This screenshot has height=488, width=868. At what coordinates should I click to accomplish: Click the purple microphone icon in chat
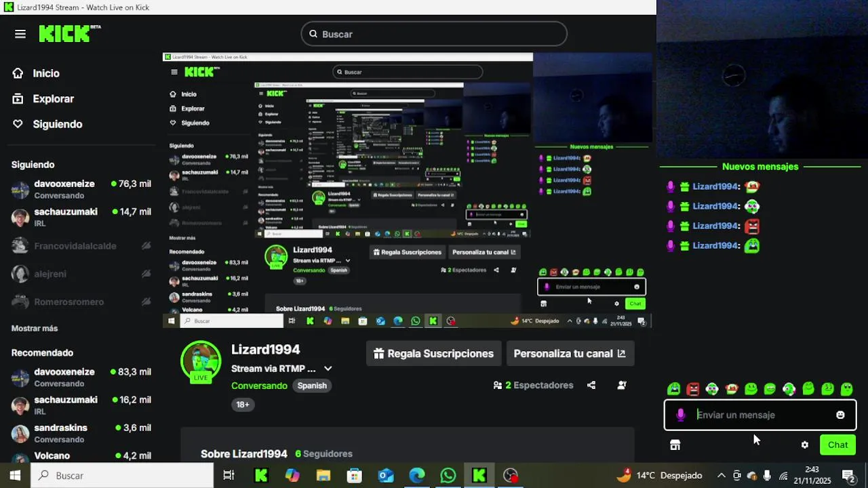point(680,415)
